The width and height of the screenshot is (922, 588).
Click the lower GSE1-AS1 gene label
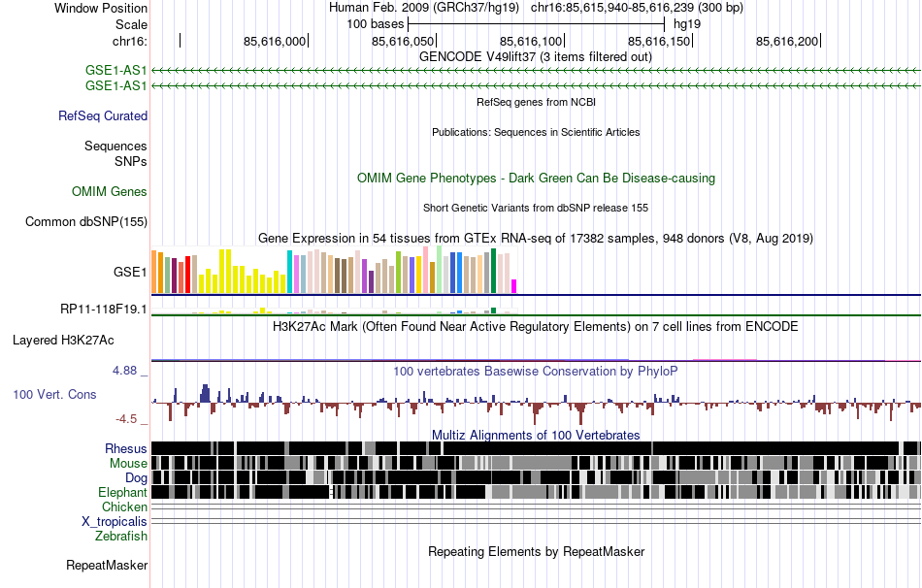(x=115, y=85)
